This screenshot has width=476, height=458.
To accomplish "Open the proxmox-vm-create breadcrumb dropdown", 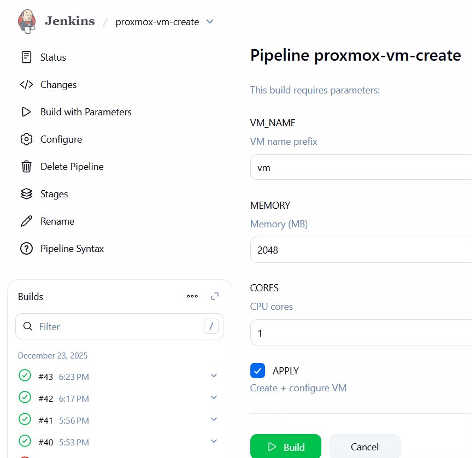I will pyautogui.click(x=210, y=22).
